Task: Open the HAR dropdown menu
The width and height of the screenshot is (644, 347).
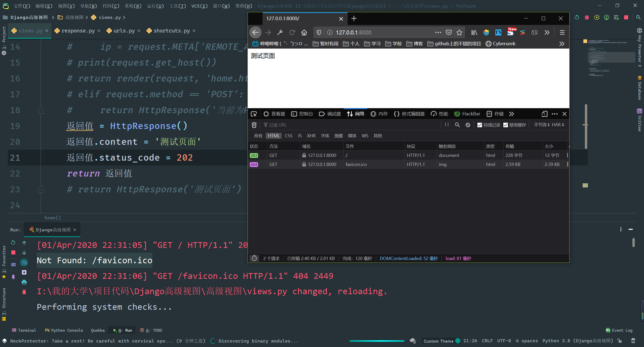Action: pyautogui.click(x=558, y=125)
